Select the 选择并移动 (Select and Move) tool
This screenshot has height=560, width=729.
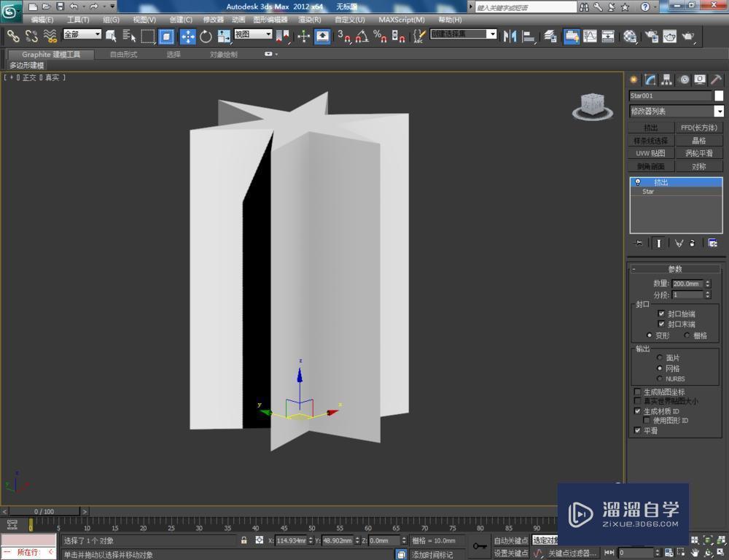[x=188, y=36]
